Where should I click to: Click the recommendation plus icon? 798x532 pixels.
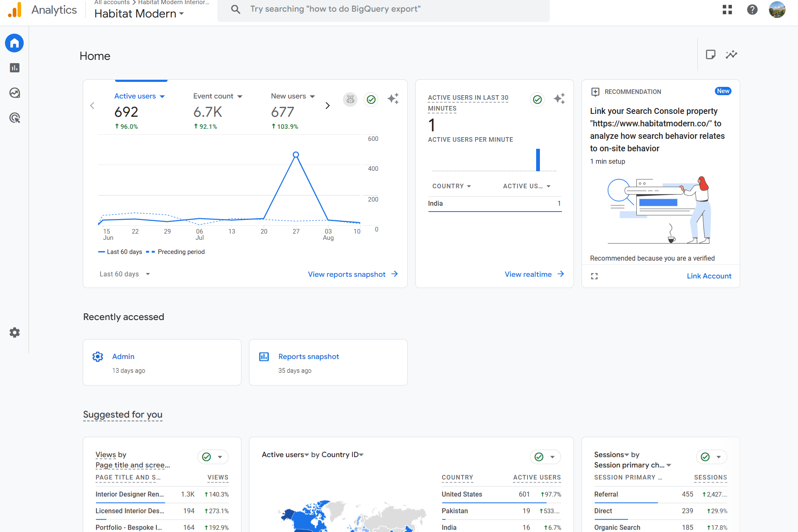point(595,92)
